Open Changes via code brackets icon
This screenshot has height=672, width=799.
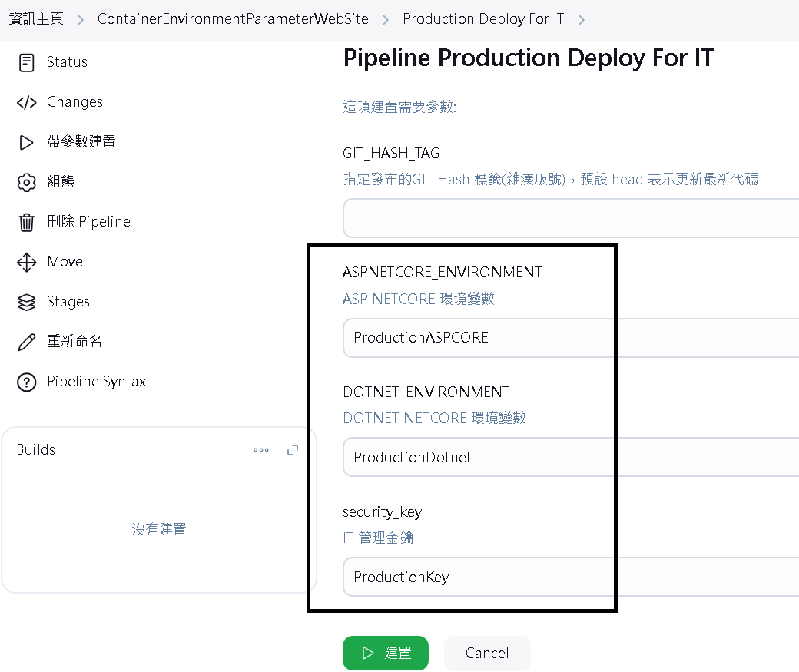tap(26, 102)
